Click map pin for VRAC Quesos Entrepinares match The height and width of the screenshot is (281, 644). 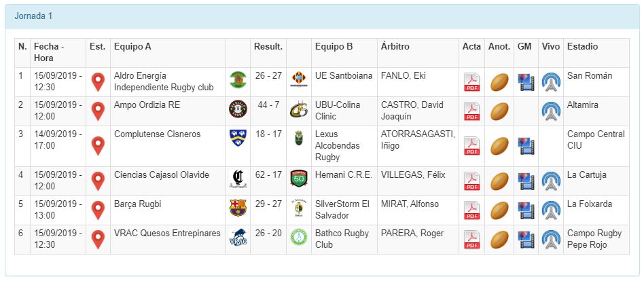click(99, 240)
